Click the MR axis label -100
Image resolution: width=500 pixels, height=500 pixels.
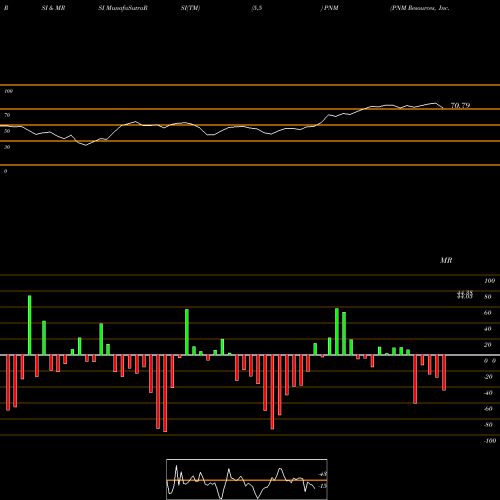[x=490, y=441]
